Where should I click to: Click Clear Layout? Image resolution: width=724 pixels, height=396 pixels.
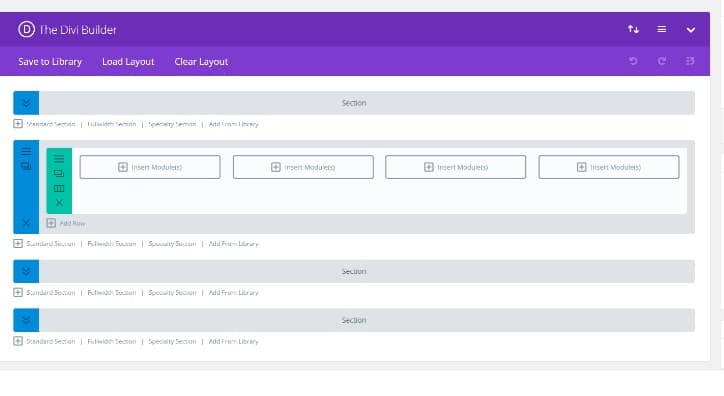click(x=201, y=62)
